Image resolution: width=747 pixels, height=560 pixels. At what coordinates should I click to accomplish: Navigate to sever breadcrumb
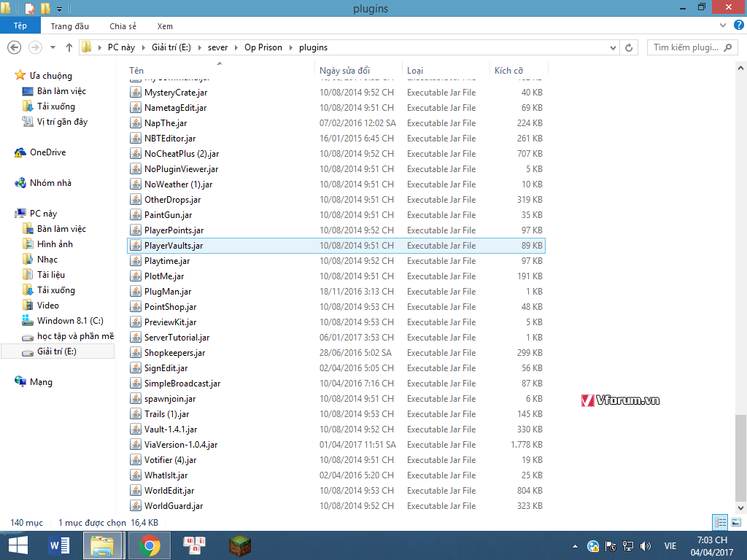(217, 47)
